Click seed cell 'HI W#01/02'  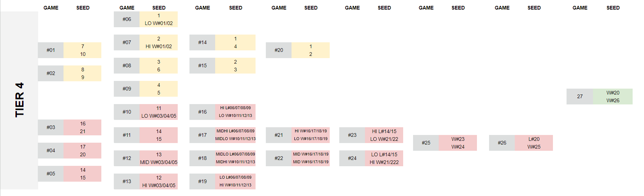[x=159, y=42]
